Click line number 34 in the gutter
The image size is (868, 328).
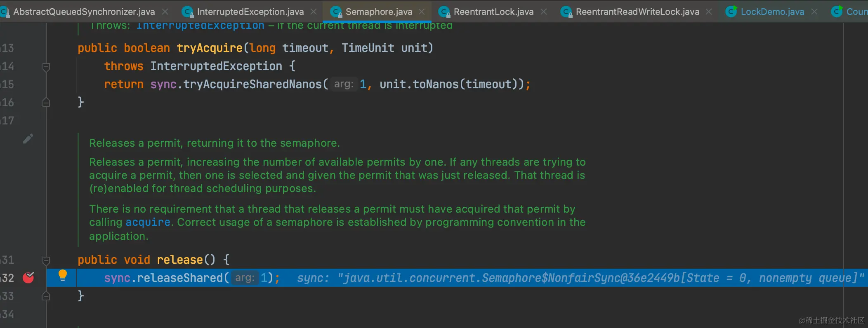pyautogui.click(x=7, y=314)
